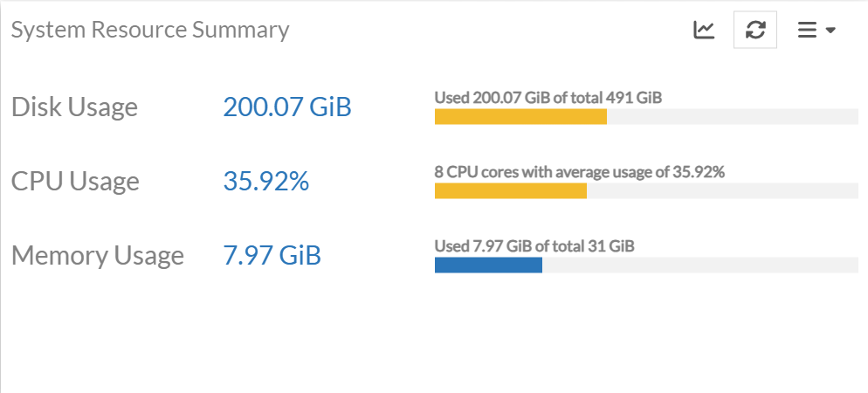
Task: Select the Disk Usage label
Action: pyautogui.click(x=74, y=107)
